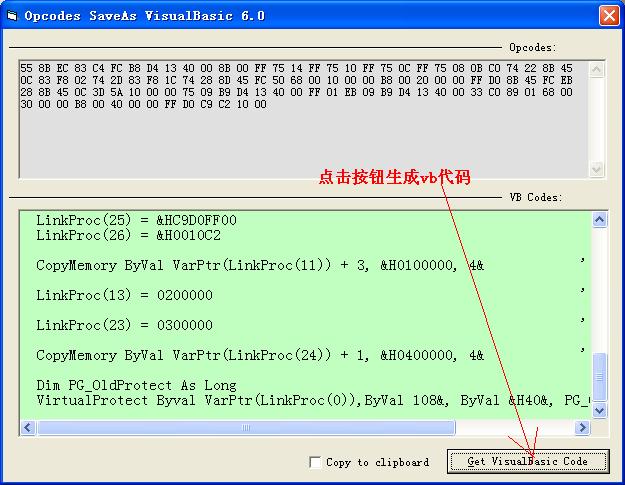Click the Opcodes box scroll down arrow
This screenshot has width=625, height=485.
597,170
